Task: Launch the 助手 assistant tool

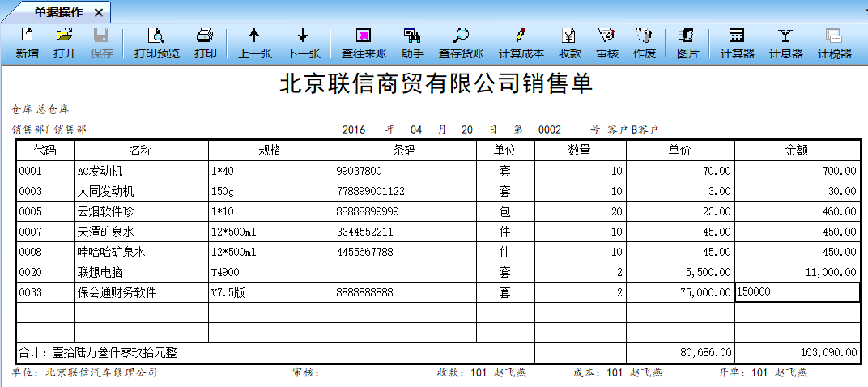Action: pos(412,43)
